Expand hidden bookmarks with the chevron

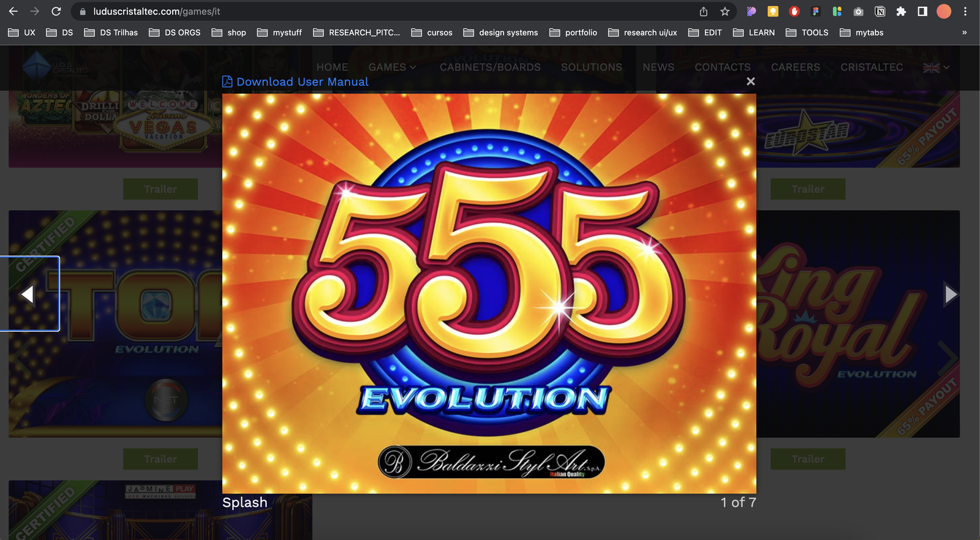tap(964, 32)
